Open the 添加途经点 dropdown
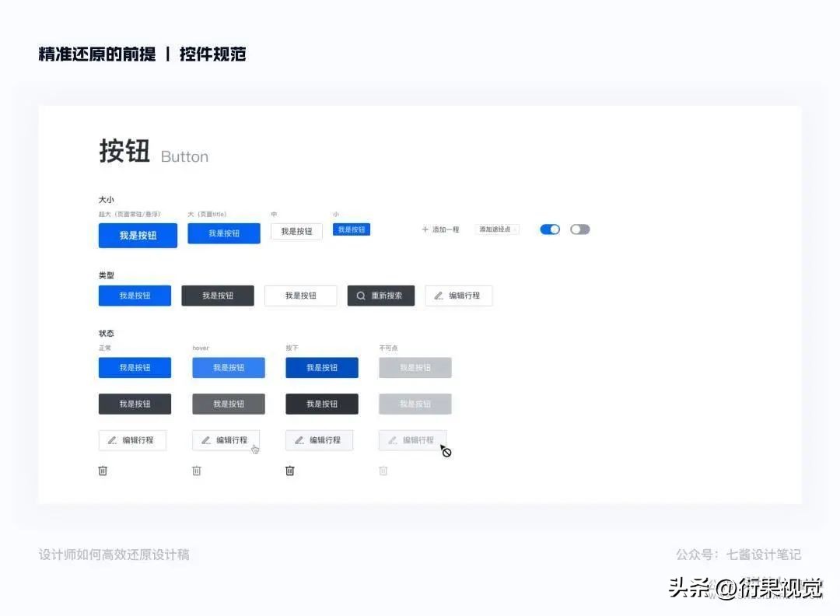 tap(497, 229)
